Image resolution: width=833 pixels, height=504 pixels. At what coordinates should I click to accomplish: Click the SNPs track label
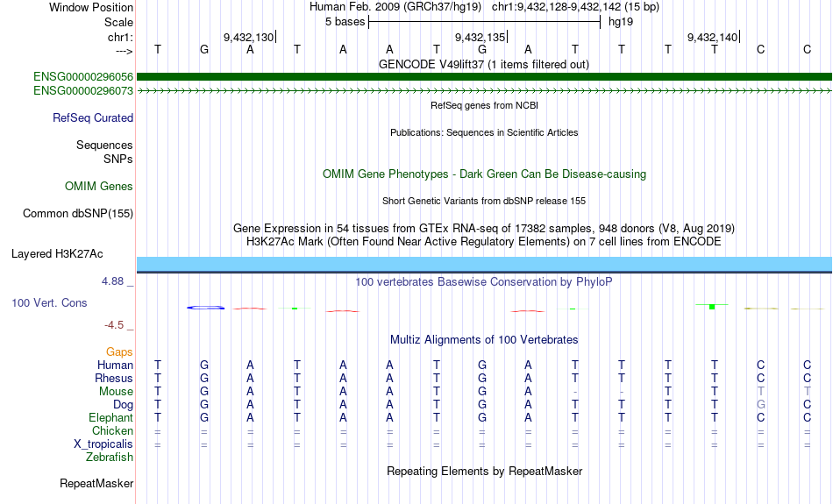[x=118, y=159]
